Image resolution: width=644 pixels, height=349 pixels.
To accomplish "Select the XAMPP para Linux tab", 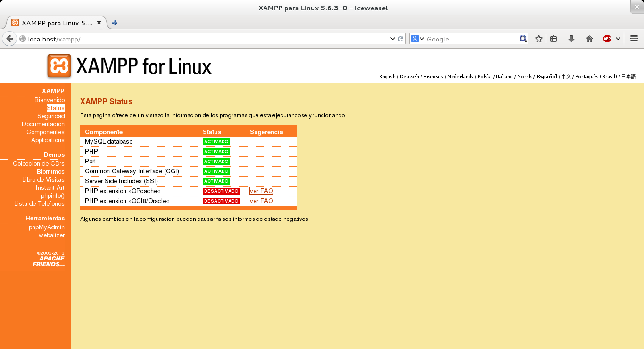I will pos(56,23).
